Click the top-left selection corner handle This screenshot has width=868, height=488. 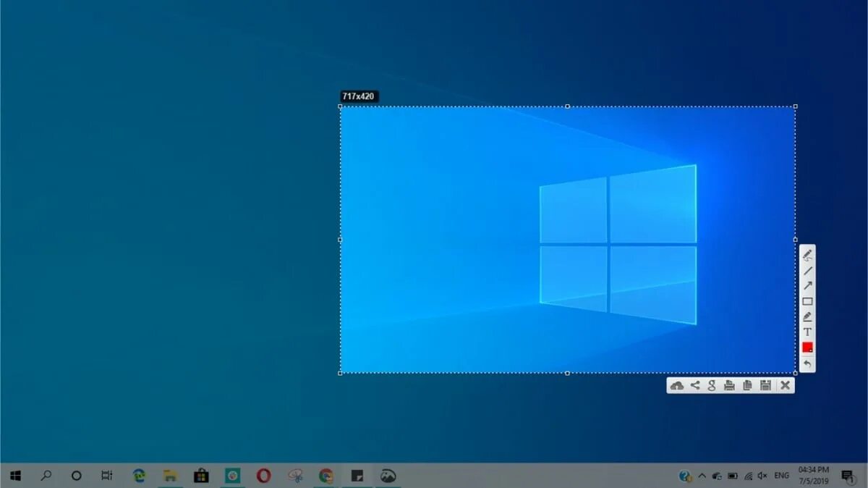[x=341, y=106]
